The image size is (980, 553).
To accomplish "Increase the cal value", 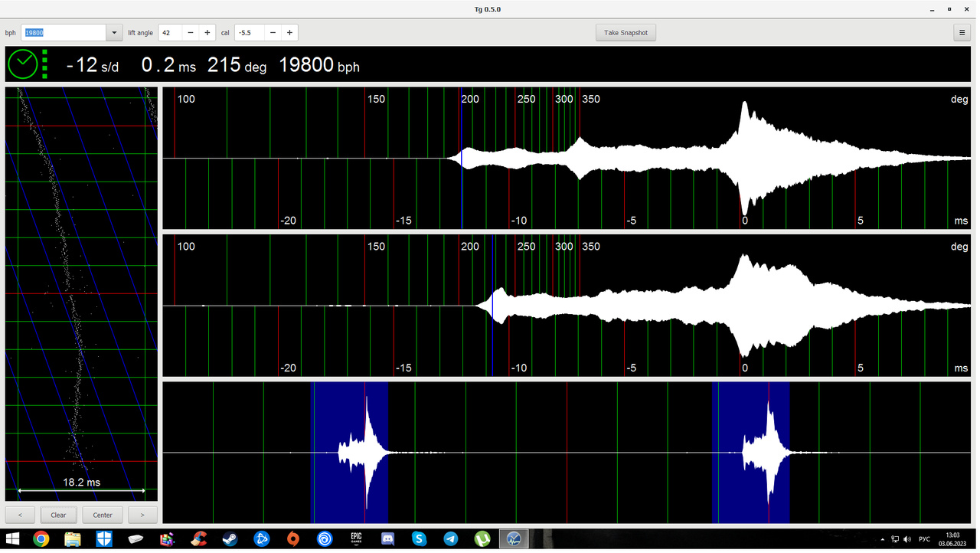I will click(x=289, y=33).
